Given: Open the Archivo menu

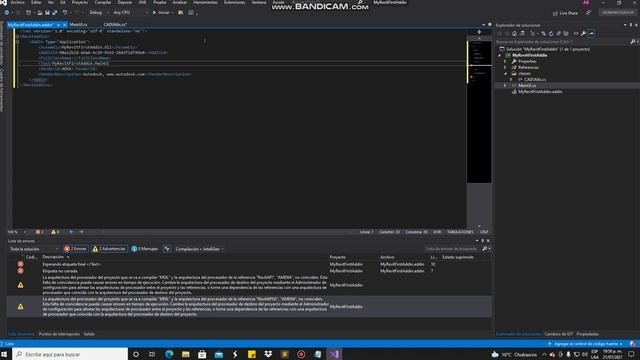Looking at the screenshot, I should click(x=18, y=2).
